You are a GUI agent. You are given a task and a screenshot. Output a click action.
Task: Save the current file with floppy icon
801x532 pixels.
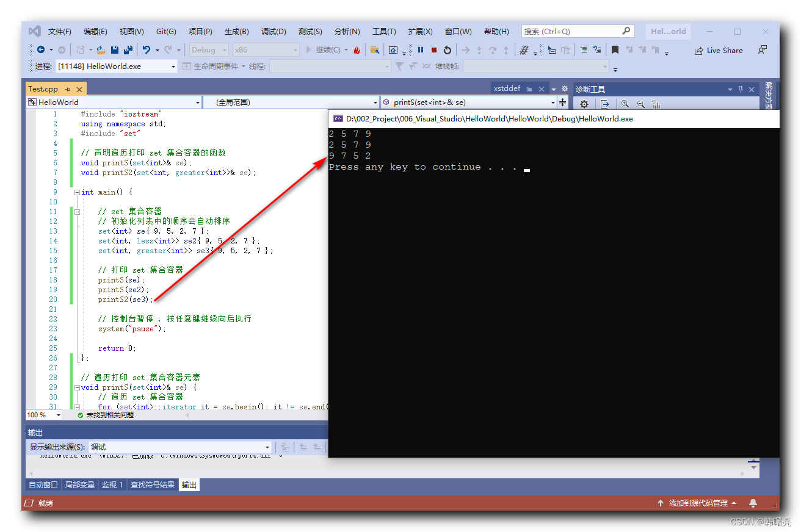[115, 50]
